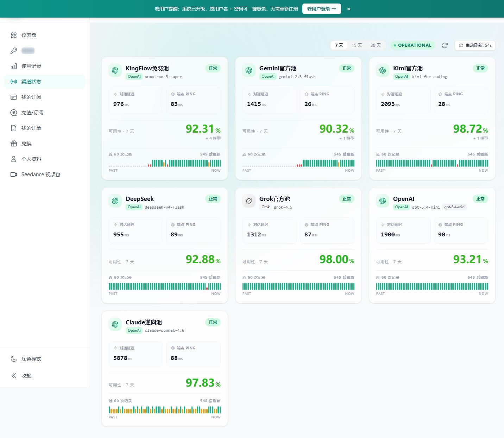Click the DeepSeek recent-60 history bar strip
504x438 pixels.
[165, 286]
